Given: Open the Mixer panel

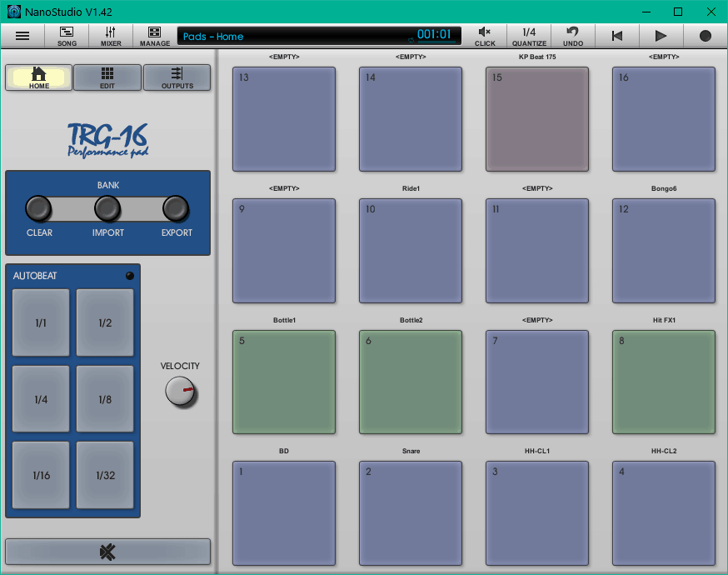Looking at the screenshot, I should coord(111,36).
